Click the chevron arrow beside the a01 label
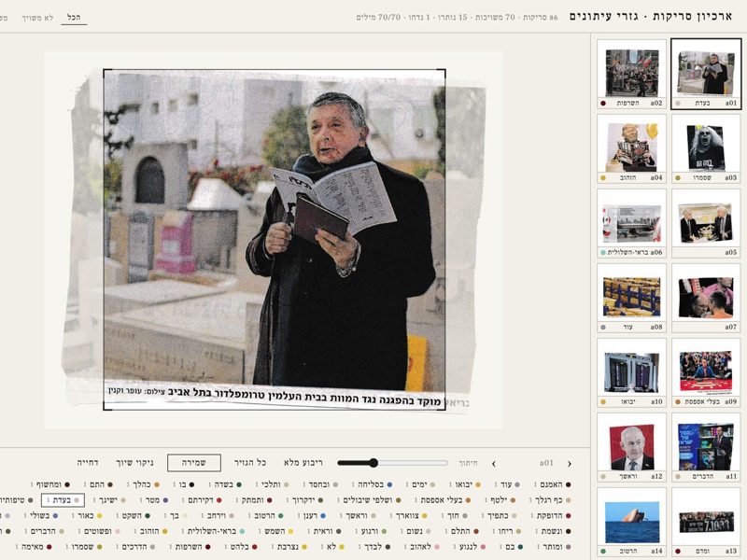The width and height of the screenshot is (747, 560). coord(570,463)
